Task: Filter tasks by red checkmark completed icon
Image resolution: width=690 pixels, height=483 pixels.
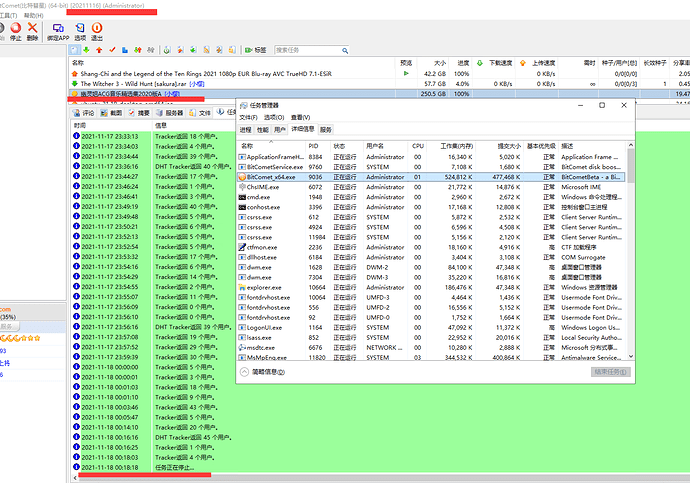Action: 112,50
